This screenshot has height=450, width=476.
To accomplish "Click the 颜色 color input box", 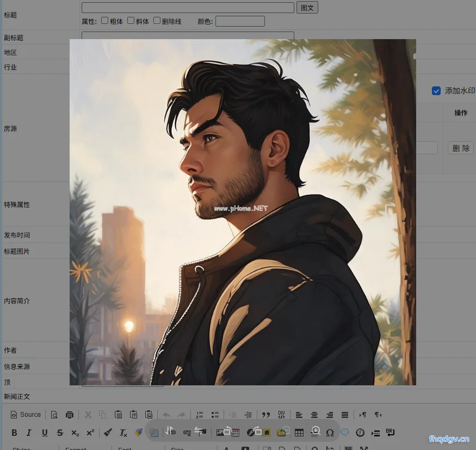I will point(240,21).
